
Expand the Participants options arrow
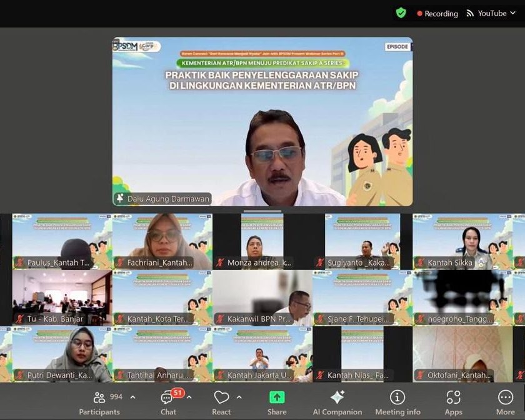tap(132, 397)
